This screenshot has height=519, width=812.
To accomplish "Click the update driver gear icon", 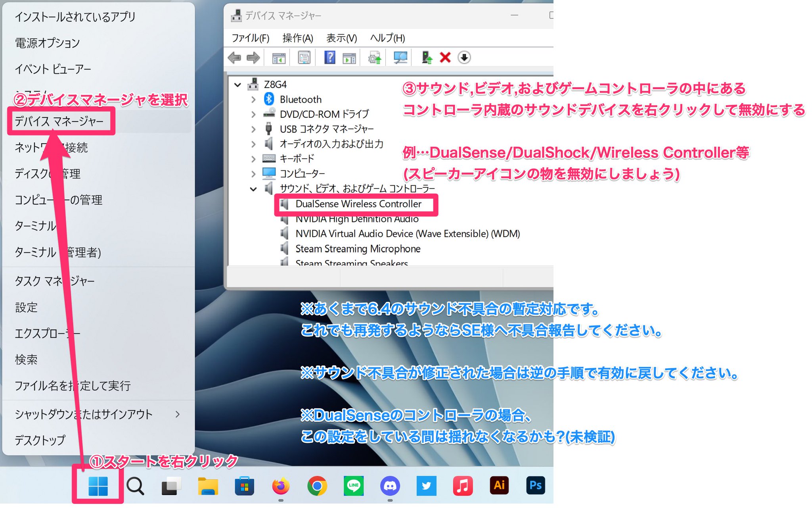I will tap(375, 58).
